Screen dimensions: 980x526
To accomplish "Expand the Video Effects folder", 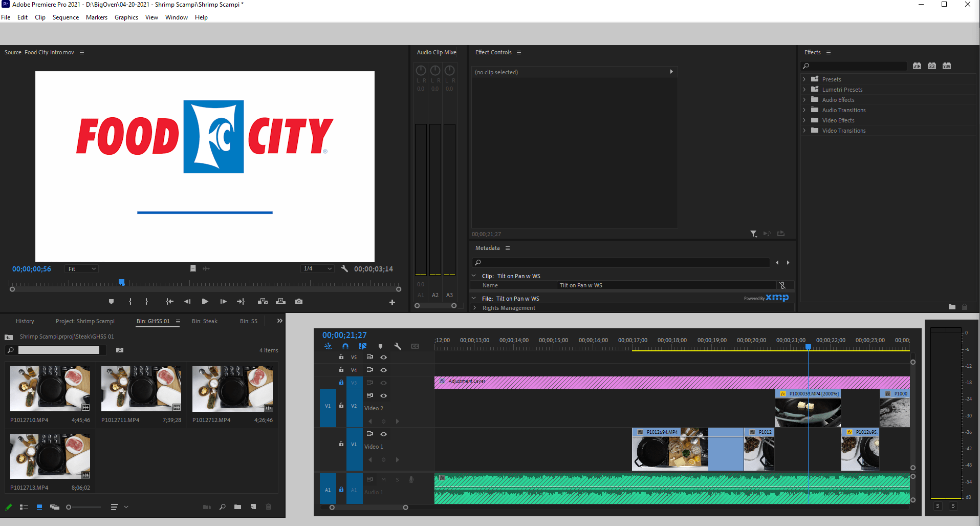I will 804,120.
